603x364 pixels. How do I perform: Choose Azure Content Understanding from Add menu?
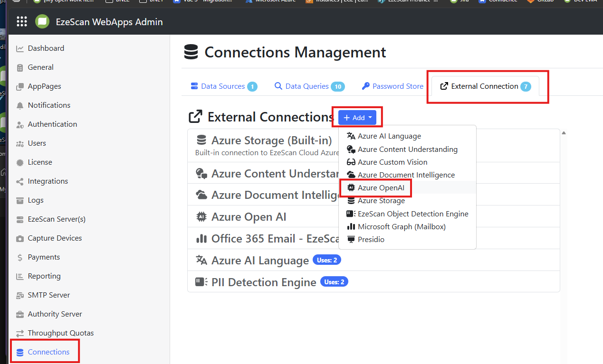407,149
